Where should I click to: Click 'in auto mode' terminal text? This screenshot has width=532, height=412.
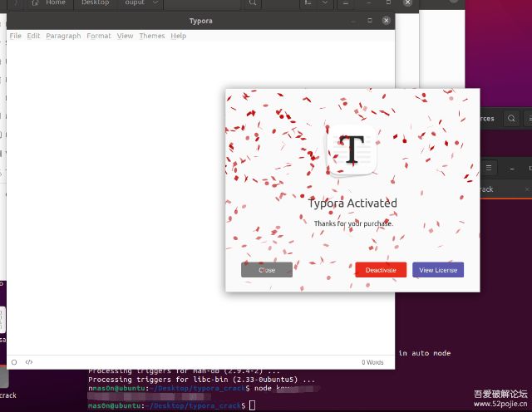pos(425,353)
